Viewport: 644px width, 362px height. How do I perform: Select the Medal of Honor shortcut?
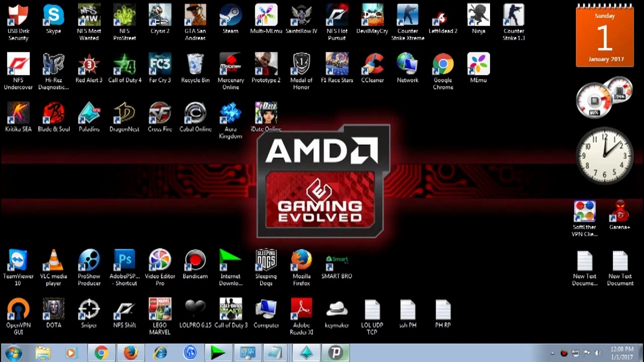pos(301,71)
